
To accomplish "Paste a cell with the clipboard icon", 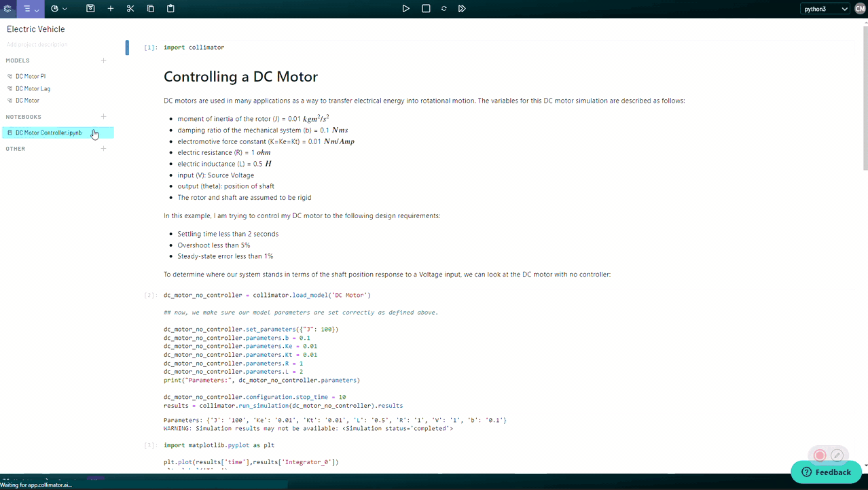I will coord(170,8).
